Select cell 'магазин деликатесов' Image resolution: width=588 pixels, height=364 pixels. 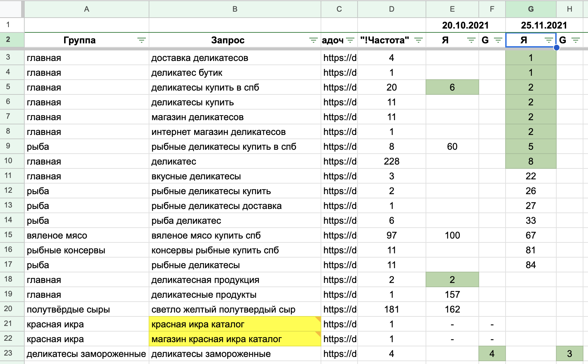(235, 117)
